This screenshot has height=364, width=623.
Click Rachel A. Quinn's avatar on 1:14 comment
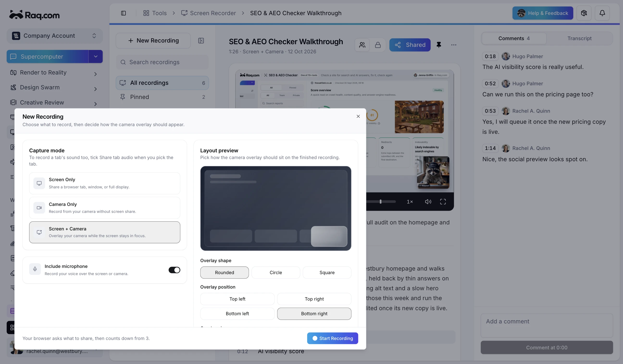click(x=505, y=148)
